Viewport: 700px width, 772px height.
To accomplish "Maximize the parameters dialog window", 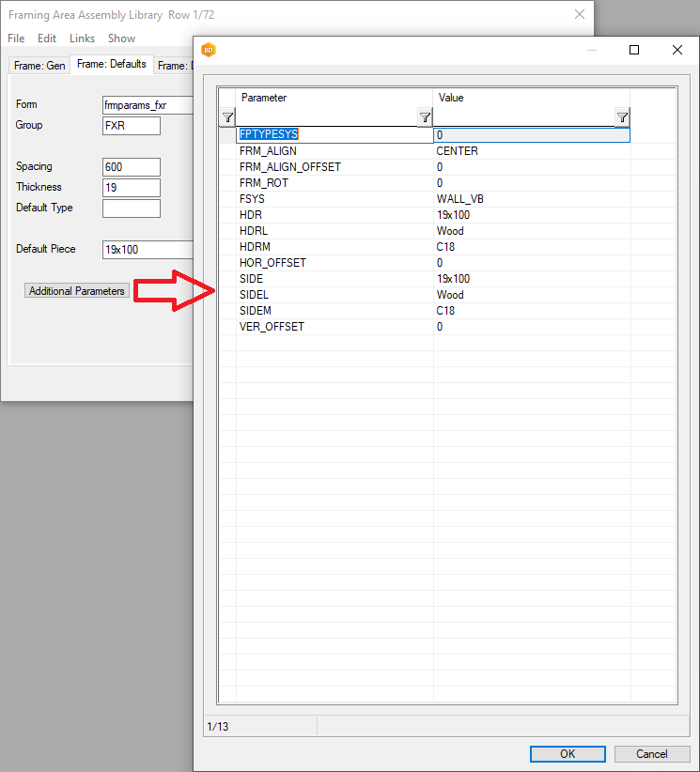I will (634, 50).
